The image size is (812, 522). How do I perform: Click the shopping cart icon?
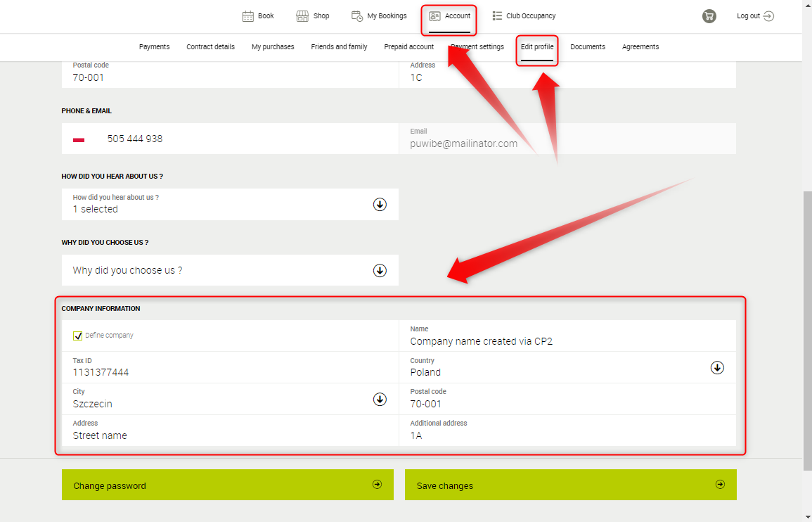point(709,16)
